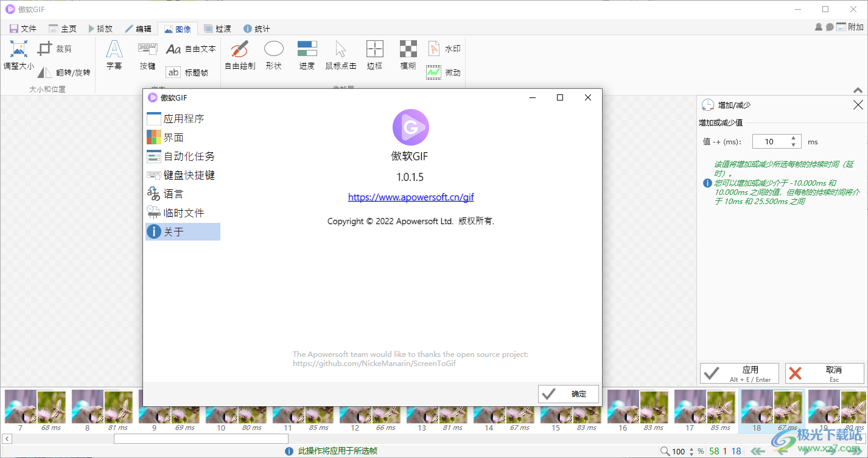Click the blue selected-frame index 18

737,451
